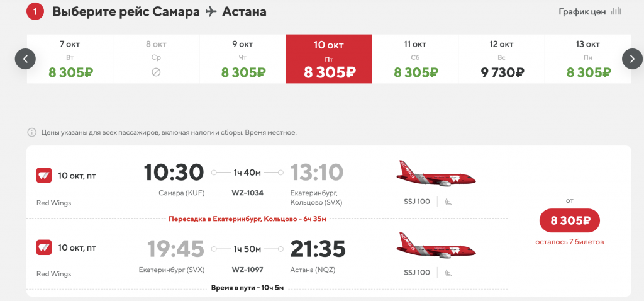Screen dimensions: 644x301
Task: Click the next dates arrow button
Action: pos(632,59)
